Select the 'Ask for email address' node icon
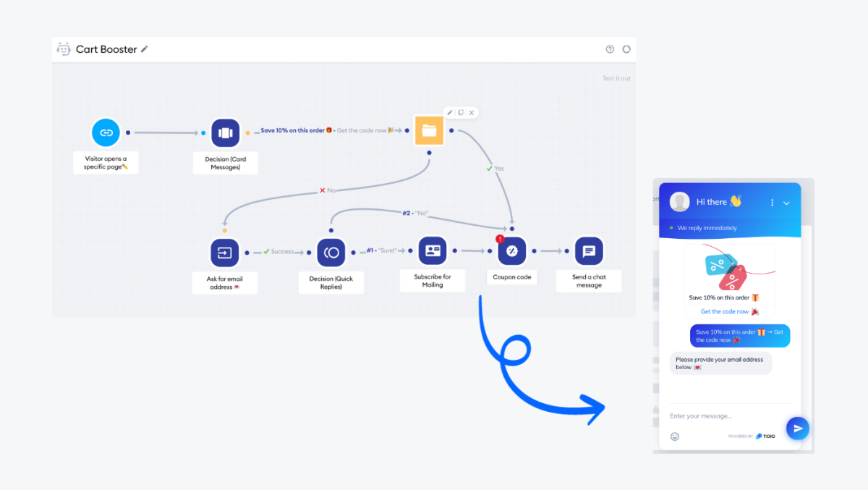 point(224,253)
